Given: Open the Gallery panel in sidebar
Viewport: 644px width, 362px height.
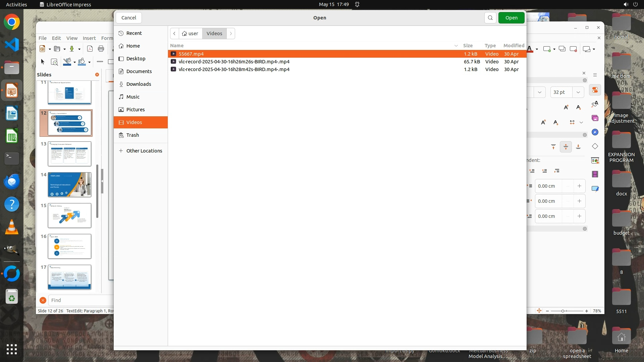Looking at the screenshot, I should (595, 118).
